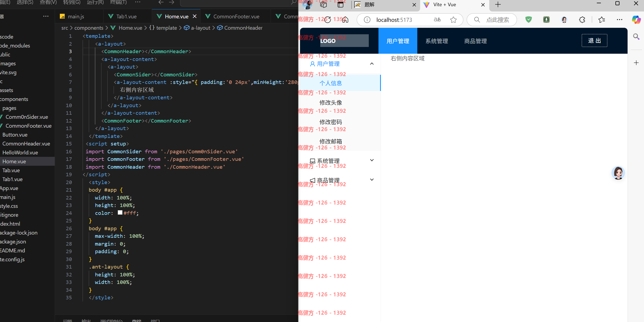Refresh the localhost browser page
644x322 pixels.
click(x=328, y=20)
